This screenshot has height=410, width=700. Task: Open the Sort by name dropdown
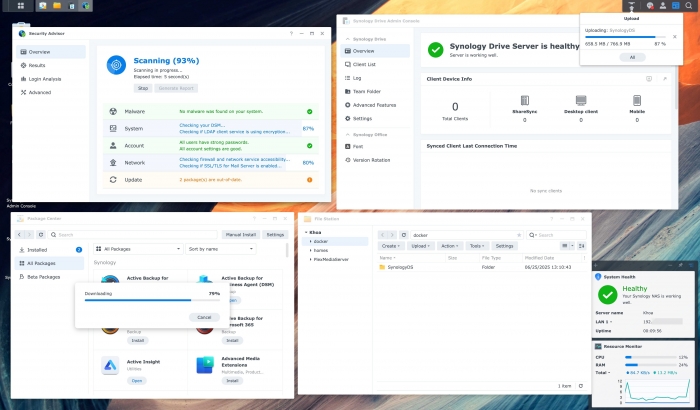(221, 249)
